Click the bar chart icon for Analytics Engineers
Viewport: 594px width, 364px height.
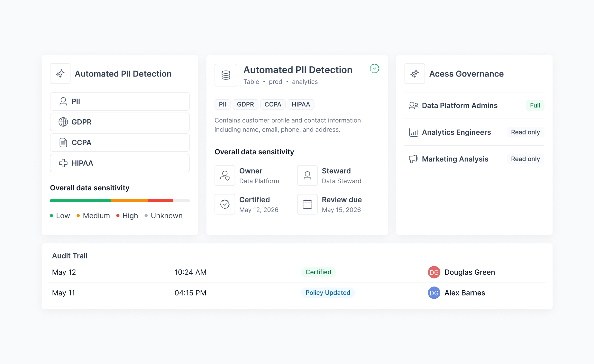(x=413, y=132)
